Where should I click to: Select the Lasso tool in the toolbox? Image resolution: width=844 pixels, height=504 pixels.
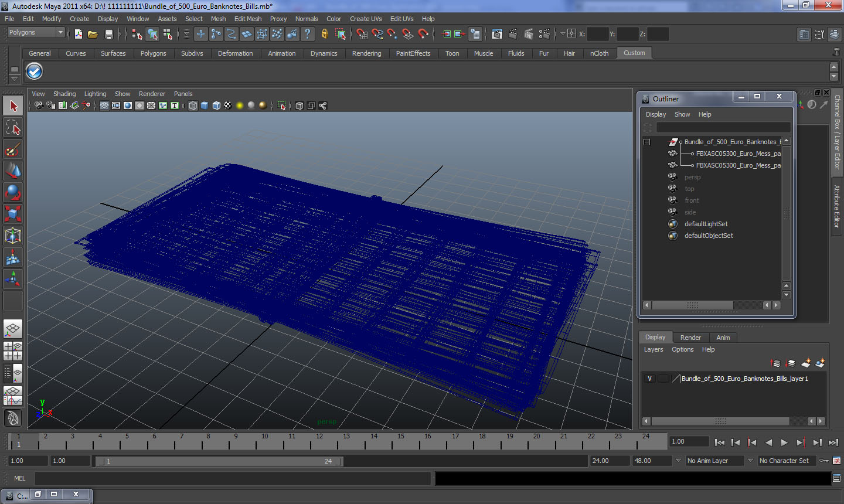coord(13,128)
